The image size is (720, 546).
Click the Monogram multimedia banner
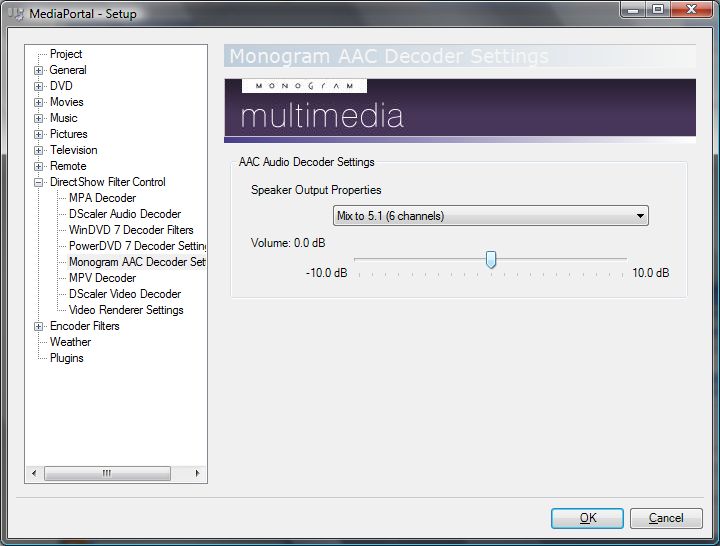click(x=460, y=110)
